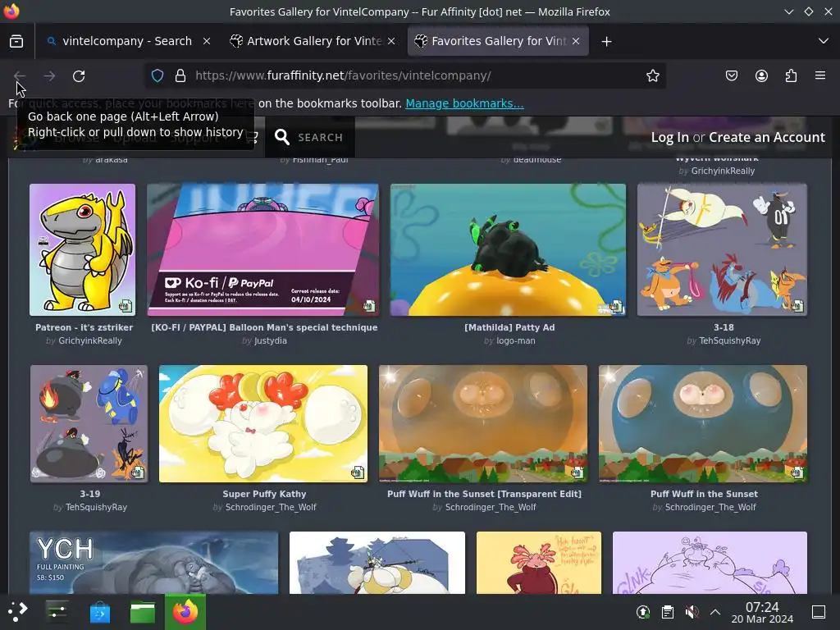Viewport: 840px width, 630px height.
Task: Visit TehSquishyRay link under 3-19
Action: coord(97,507)
